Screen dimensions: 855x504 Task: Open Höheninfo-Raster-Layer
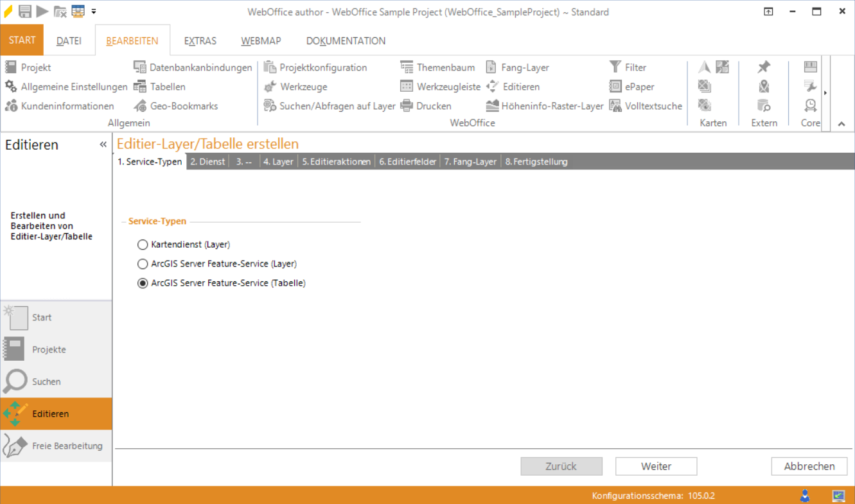point(545,106)
